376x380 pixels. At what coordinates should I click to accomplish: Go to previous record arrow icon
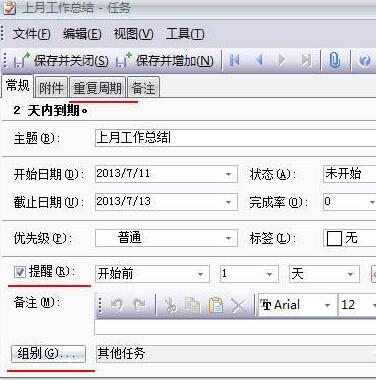click(259, 60)
